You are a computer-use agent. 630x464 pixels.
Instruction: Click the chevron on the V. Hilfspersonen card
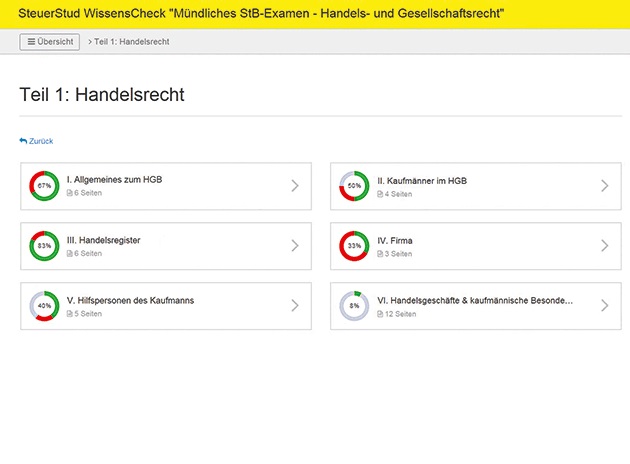295,305
